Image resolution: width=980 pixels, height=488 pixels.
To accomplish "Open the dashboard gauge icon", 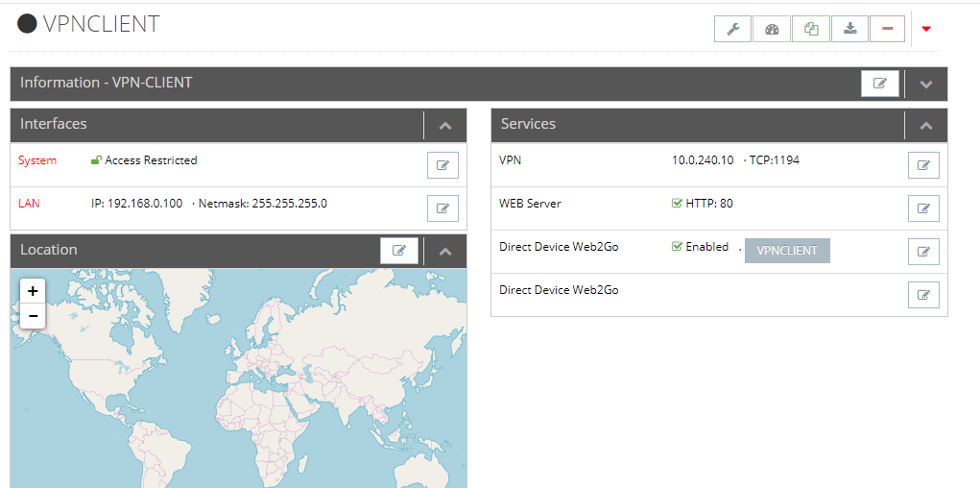I will coord(772,29).
